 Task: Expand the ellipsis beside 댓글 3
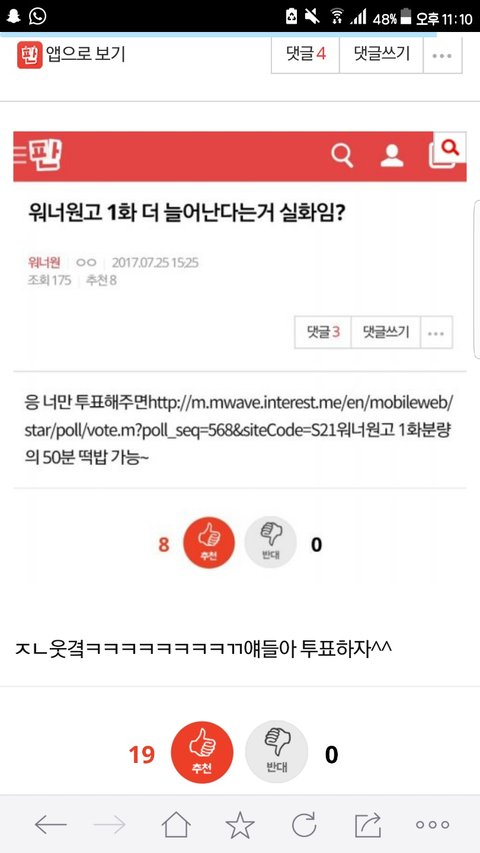tap(436, 332)
